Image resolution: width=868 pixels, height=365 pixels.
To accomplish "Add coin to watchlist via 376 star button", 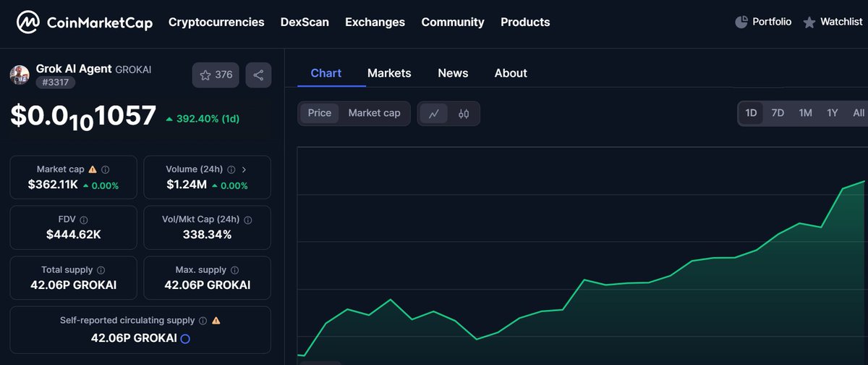I will (x=216, y=75).
